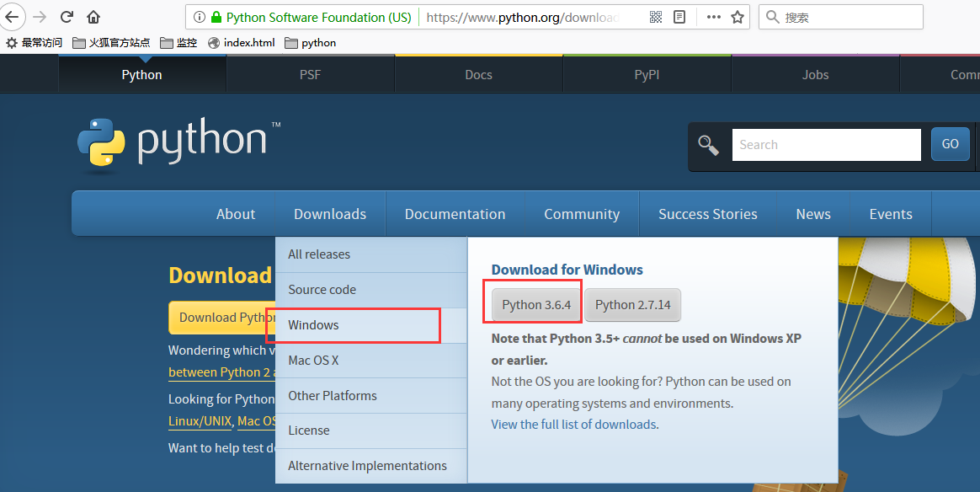
Task: Click the magnifying glass icon beside the site Search field
Action: 708,145
